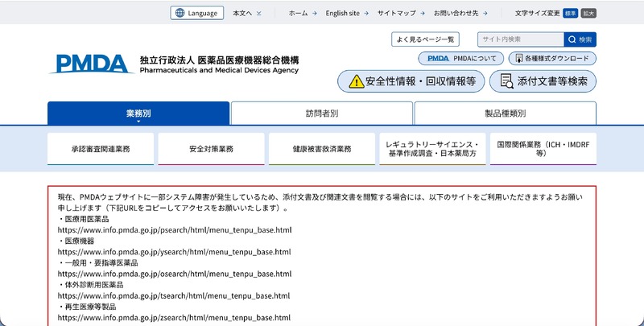This screenshot has height=326, width=644.
Task: Click the arrow icon after English site
Action: (x=366, y=13)
